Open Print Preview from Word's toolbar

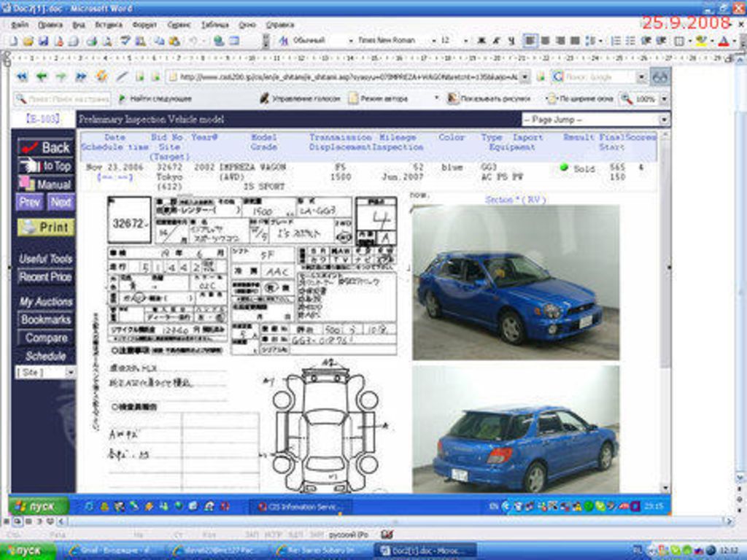click(107, 42)
